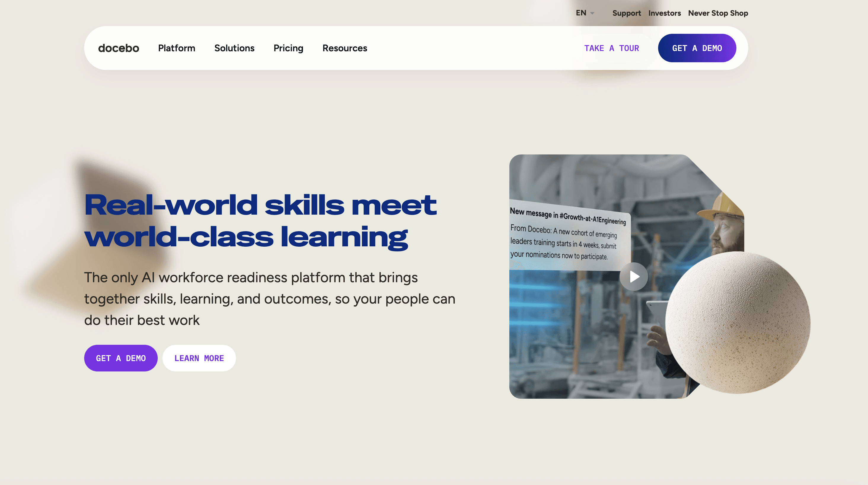Open the Platform menu
Screen dimensions: 868x485
click(177, 48)
